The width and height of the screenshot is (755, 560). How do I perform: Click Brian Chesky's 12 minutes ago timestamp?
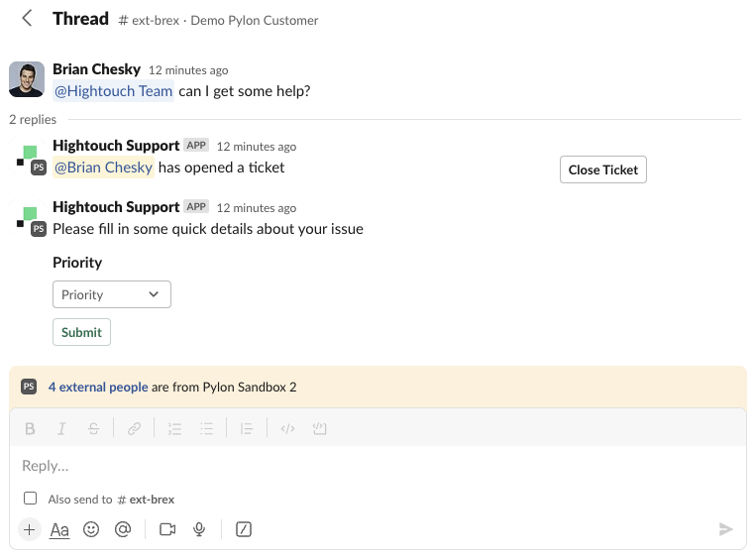click(188, 70)
